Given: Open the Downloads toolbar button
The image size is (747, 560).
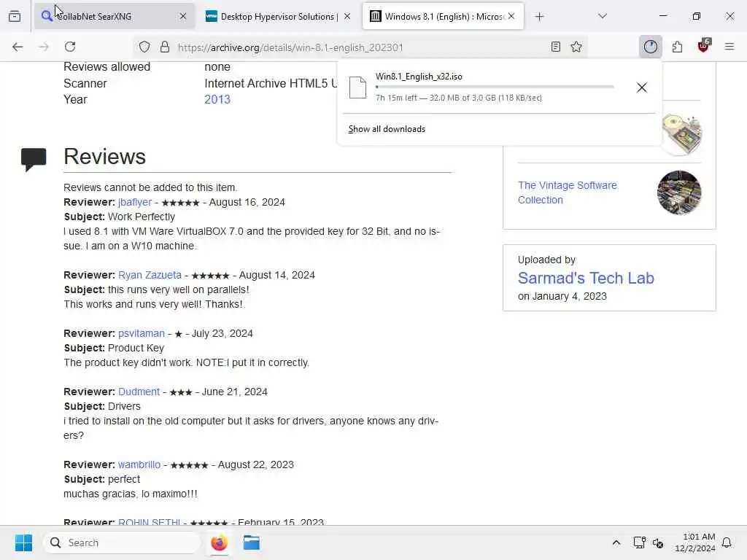Looking at the screenshot, I should (650, 47).
